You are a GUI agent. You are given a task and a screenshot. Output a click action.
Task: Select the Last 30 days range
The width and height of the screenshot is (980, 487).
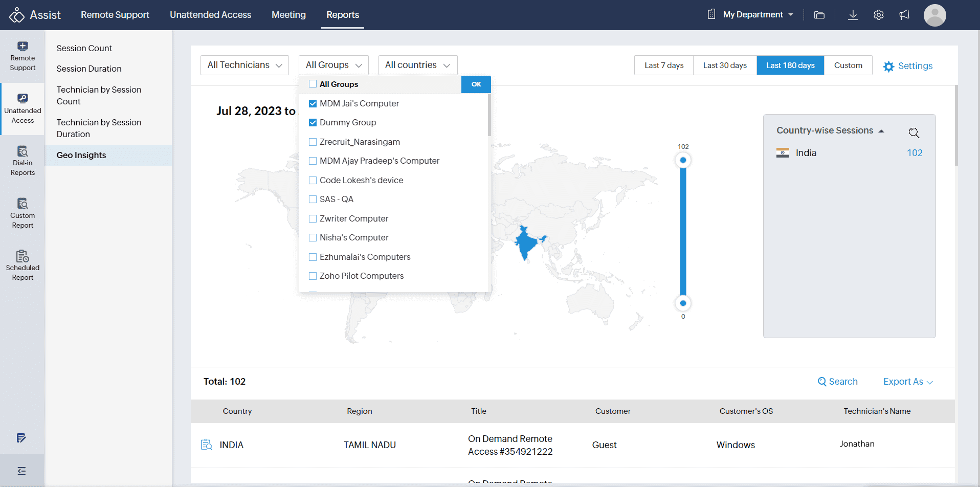[725, 65]
